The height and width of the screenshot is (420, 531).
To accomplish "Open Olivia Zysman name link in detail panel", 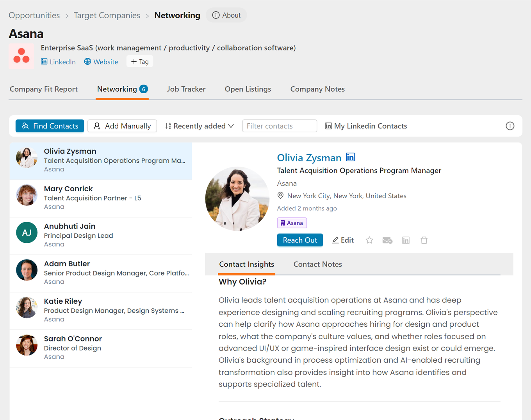I will pyautogui.click(x=309, y=158).
